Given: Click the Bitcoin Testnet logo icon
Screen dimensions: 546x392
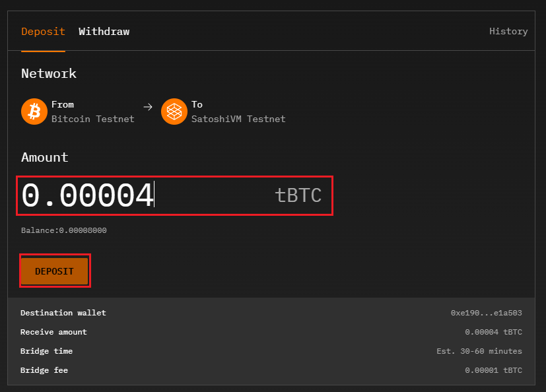Looking at the screenshot, I should (34, 112).
